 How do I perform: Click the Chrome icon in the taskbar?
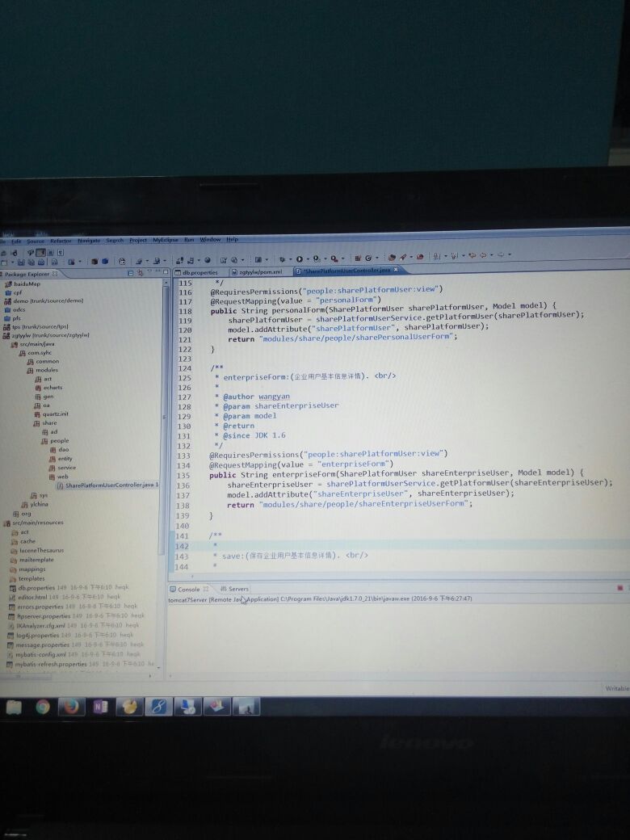tap(43, 708)
